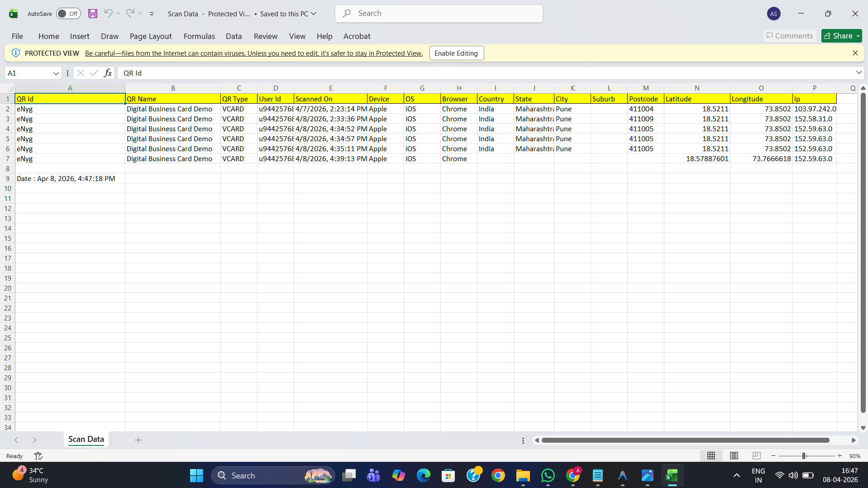The width and height of the screenshot is (868, 488).
Task: Click the Redo icon
Action: tap(129, 14)
